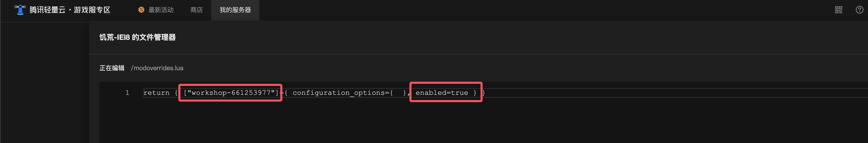Image resolution: width=868 pixels, height=143 pixels.
Task: Place cursor in workshop-661253977 key text
Action: click(231, 93)
